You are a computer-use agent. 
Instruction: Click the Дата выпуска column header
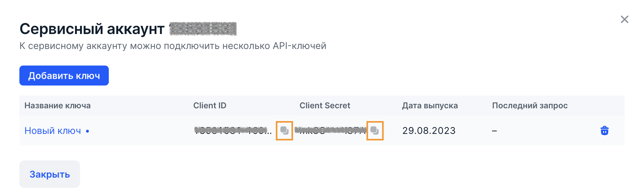(x=430, y=105)
